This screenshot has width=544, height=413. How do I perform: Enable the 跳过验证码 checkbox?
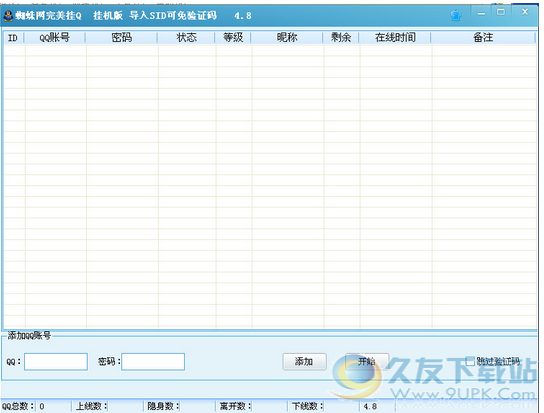click(470, 361)
